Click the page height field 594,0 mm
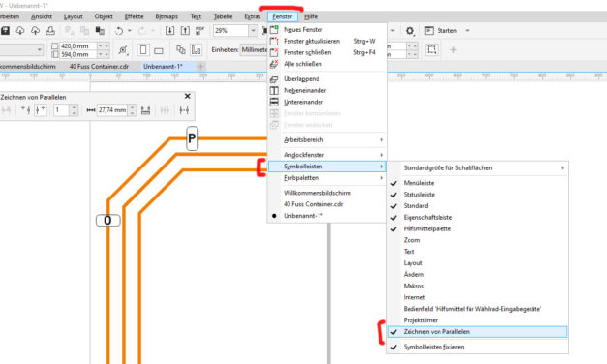This screenshot has width=607, height=364. (79, 54)
